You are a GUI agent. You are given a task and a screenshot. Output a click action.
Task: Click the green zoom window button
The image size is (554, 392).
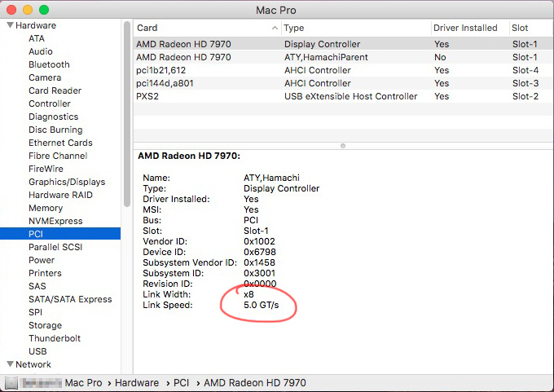pos(44,10)
